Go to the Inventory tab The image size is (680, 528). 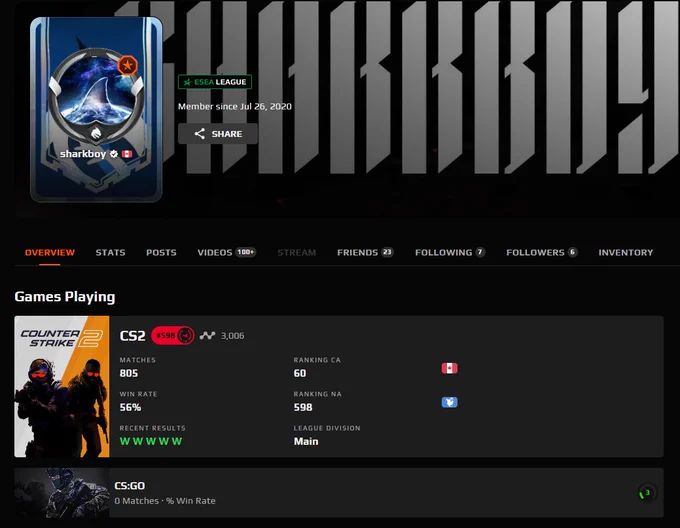(625, 252)
